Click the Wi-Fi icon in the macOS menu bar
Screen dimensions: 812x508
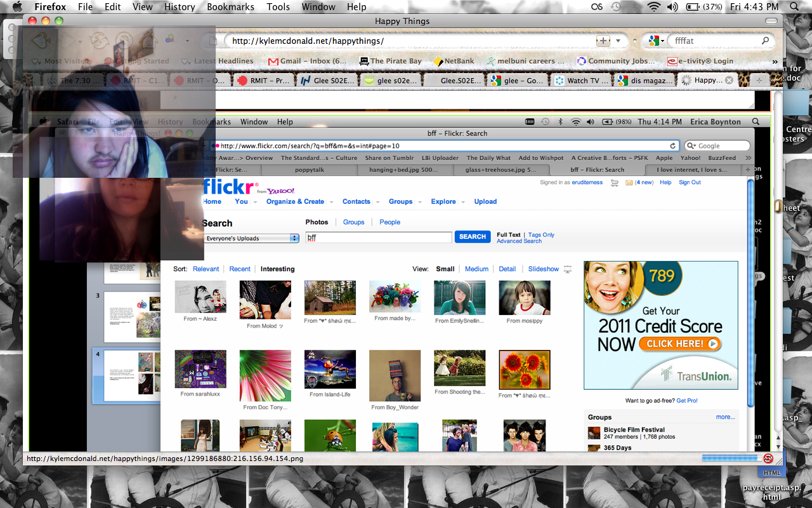(653, 7)
